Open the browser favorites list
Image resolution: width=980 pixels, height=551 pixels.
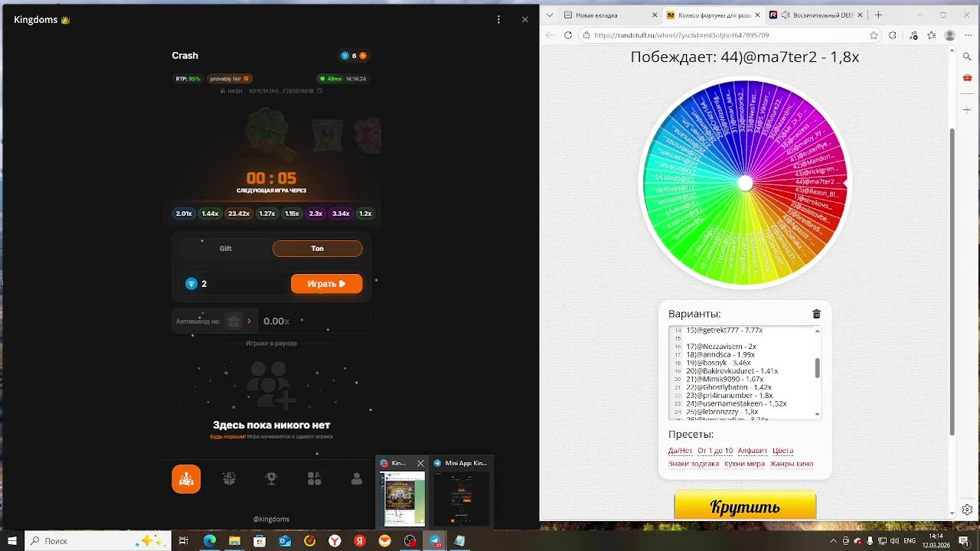932,35
